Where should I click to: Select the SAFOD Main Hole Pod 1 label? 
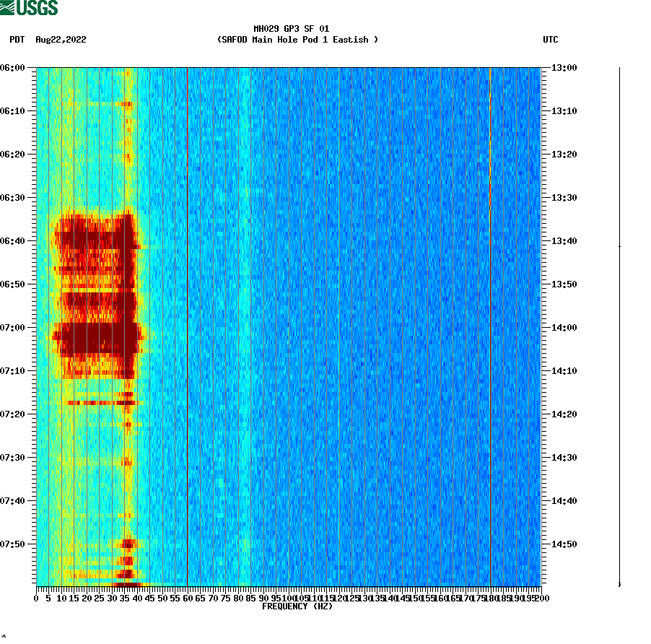click(x=296, y=40)
